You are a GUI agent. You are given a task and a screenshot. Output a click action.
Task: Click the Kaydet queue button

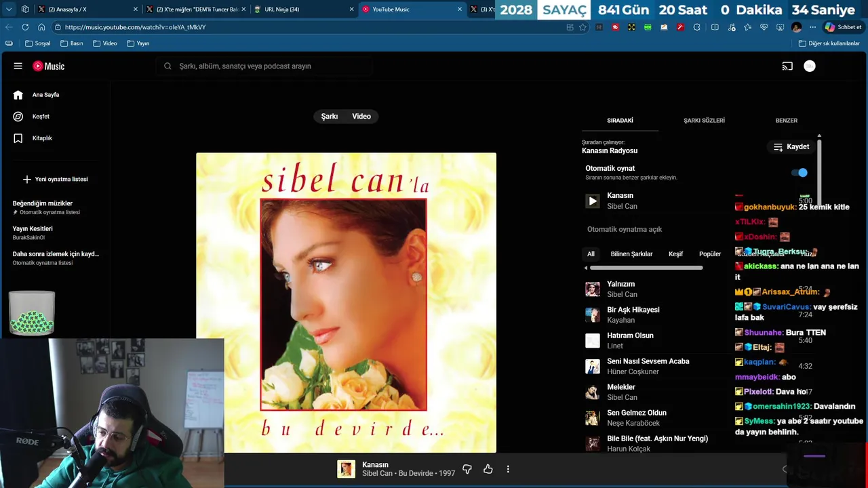791,147
